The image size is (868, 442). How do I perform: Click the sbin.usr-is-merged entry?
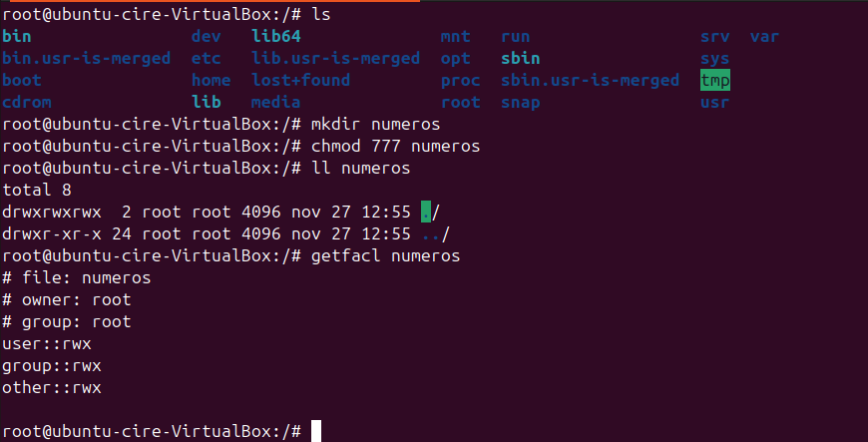click(x=590, y=80)
